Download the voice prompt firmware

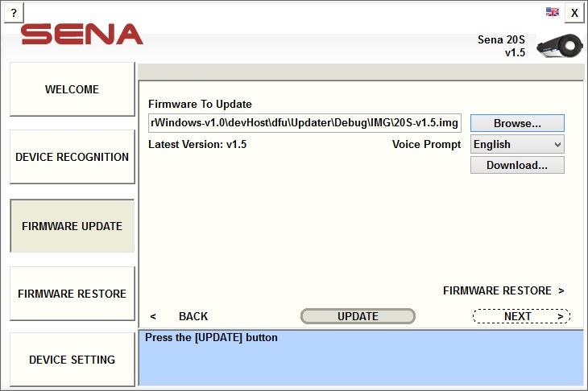(517, 165)
